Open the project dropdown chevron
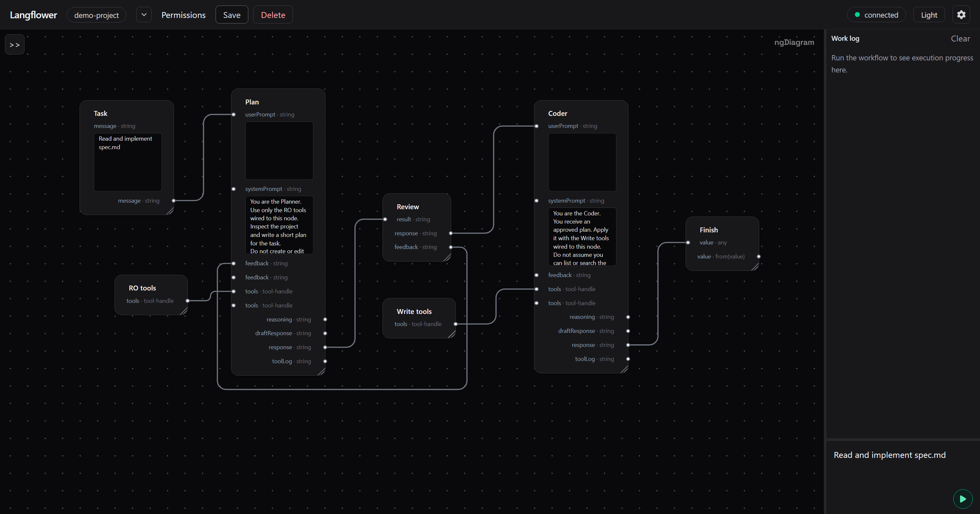 pyautogui.click(x=144, y=15)
